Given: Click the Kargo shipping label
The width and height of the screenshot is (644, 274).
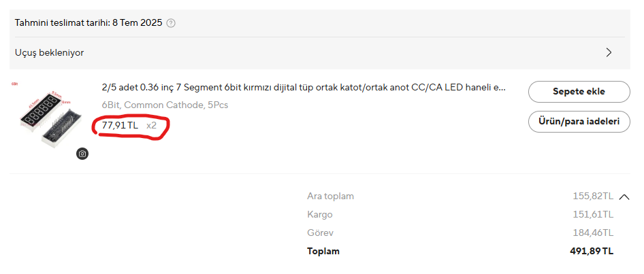Looking at the screenshot, I should coord(319,214).
